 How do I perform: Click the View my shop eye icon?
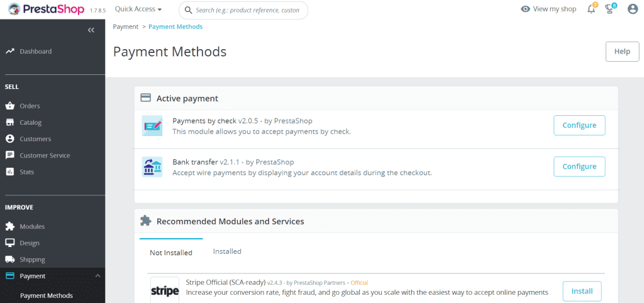click(525, 9)
